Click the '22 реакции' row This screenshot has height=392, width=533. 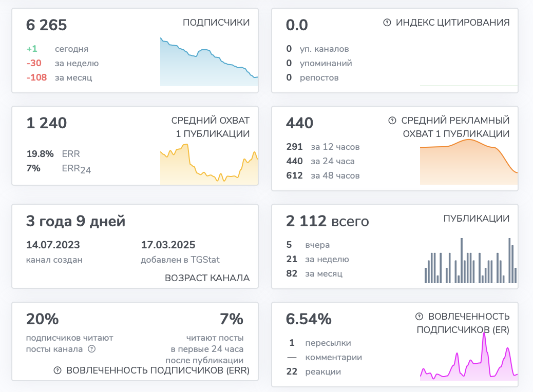click(x=313, y=371)
